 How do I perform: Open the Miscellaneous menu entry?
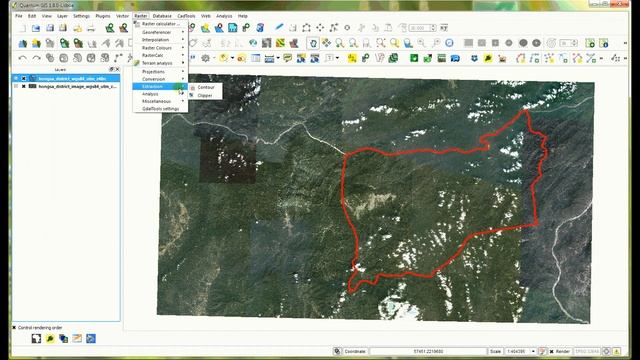coord(160,101)
